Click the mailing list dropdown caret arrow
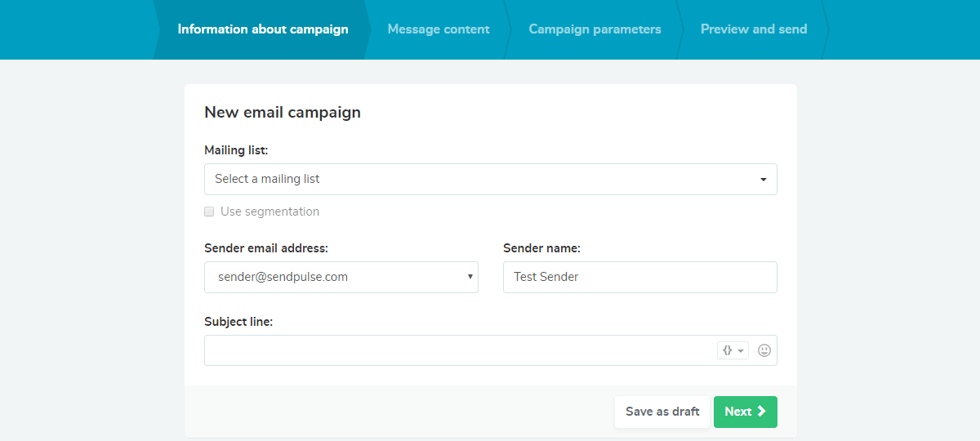 pos(763,180)
